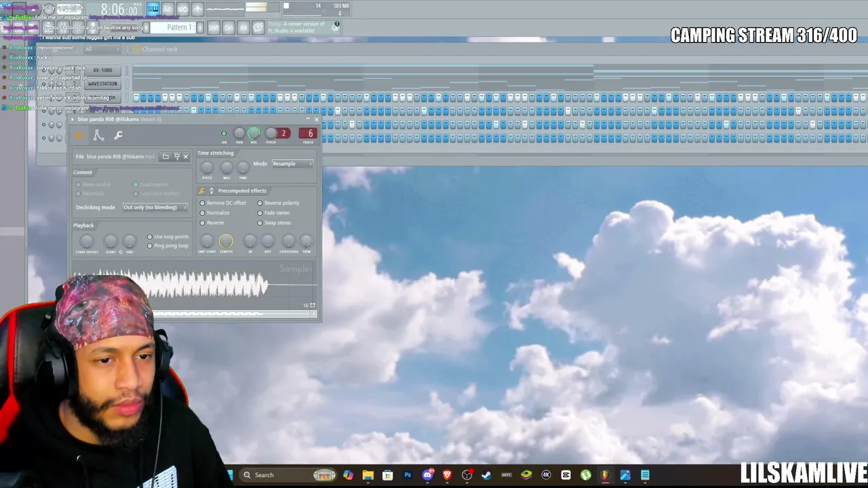The height and width of the screenshot is (488, 868).
Task: Remove the loaded blue panda 808 sample
Action: coord(186,157)
